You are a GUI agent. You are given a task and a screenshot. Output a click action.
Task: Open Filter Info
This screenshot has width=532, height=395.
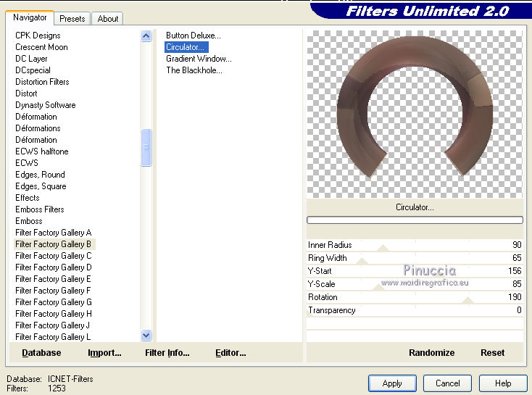pyautogui.click(x=167, y=353)
